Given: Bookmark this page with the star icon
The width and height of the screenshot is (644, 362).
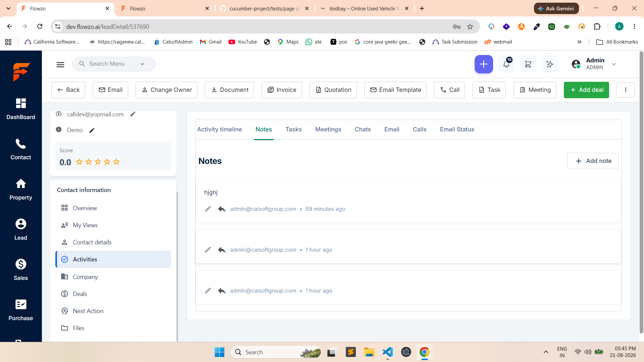Looking at the screenshot, I should (470, 26).
